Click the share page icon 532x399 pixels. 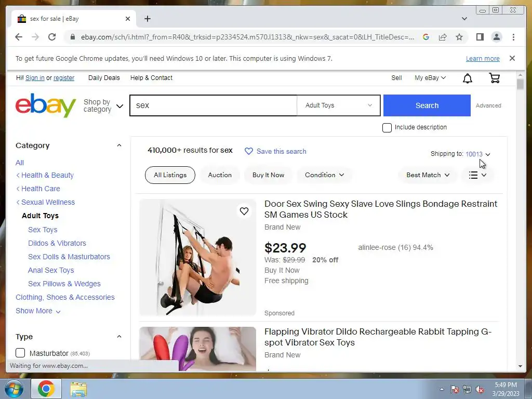pyautogui.click(x=443, y=37)
